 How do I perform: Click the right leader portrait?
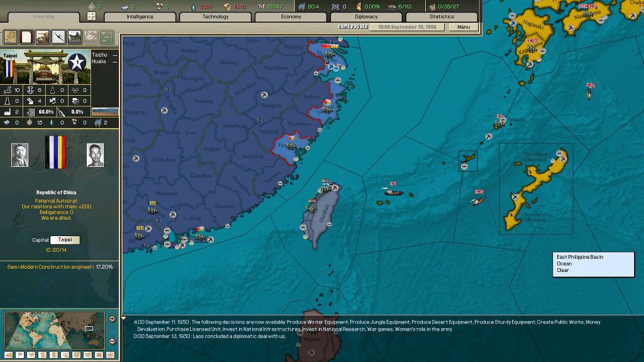pos(96,155)
